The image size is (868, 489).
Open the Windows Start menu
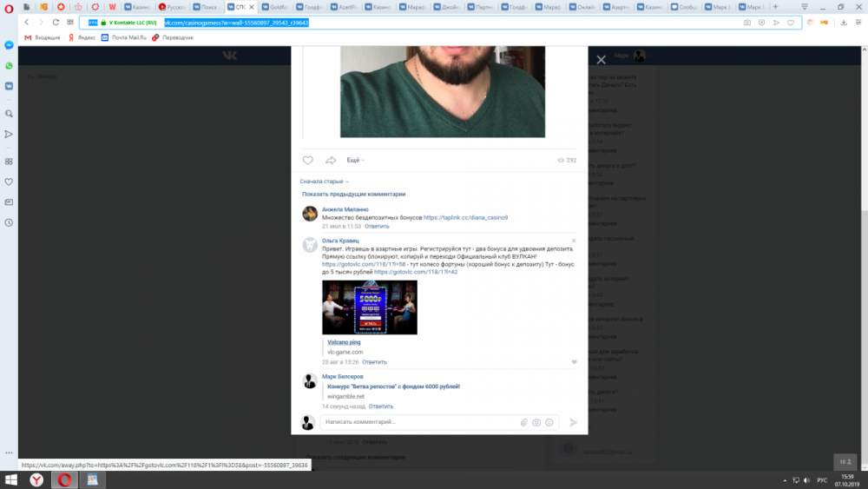click(12, 479)
